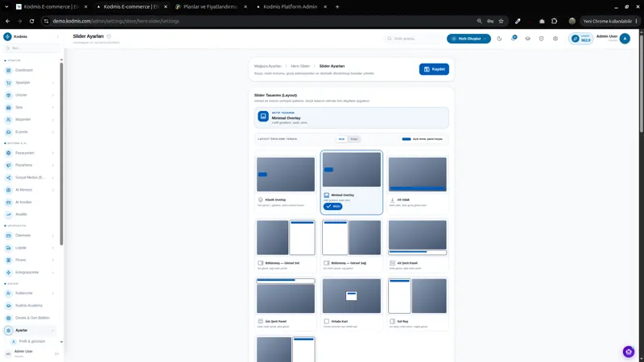Open Dashboard from the sidebar
The image size is (644, 362).
tap(24, 70)
